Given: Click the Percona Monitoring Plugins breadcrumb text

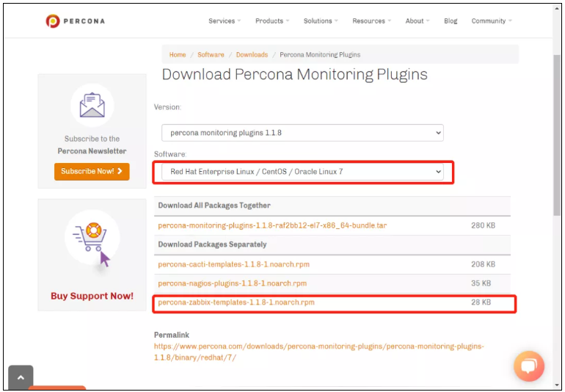Looking at the screenshot, I should (320, 55).
